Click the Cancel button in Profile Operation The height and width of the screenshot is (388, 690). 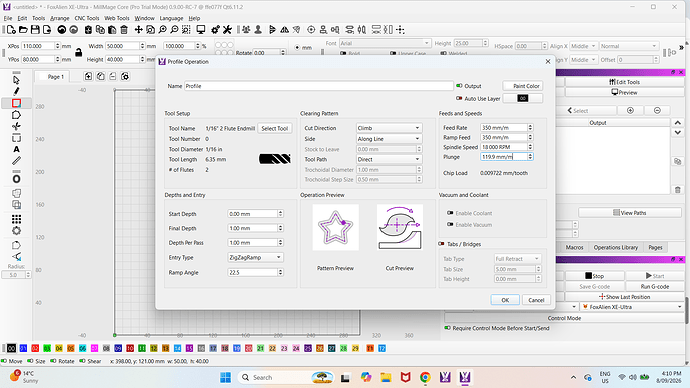536,300
